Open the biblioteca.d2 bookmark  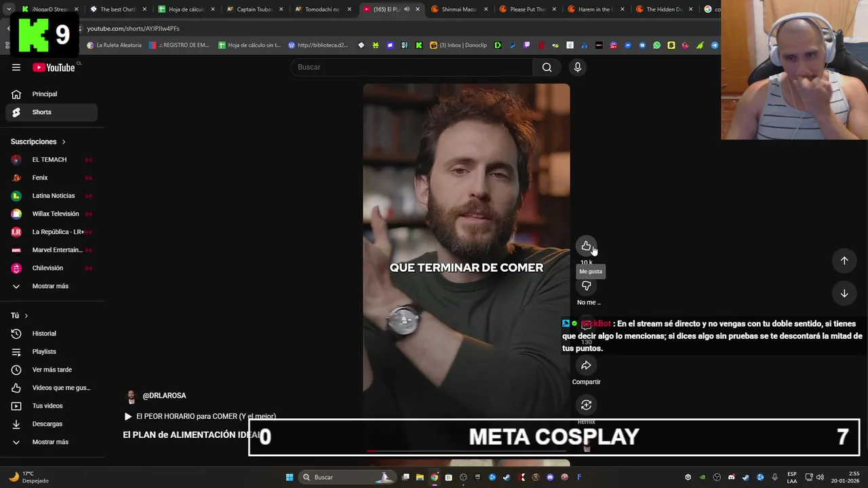pos(318,45)
